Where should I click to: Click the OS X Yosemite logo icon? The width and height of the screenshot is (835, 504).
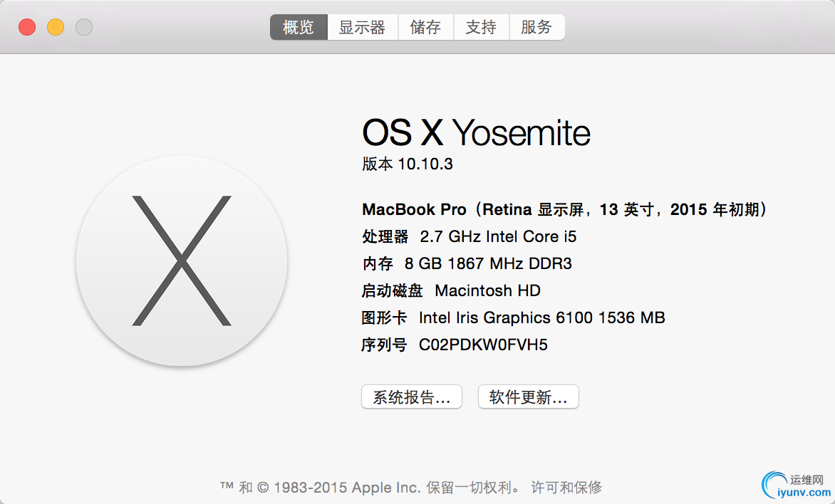[x=182, y=261]
